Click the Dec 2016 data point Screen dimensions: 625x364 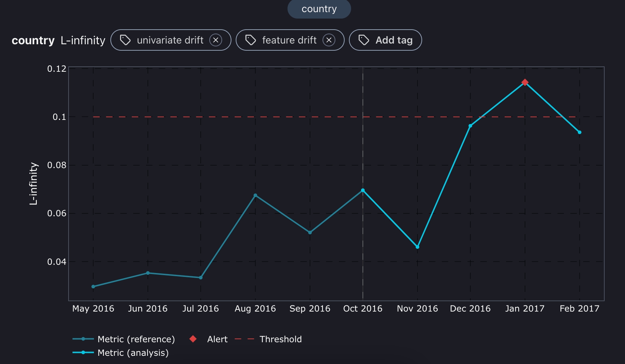pos(470,126)
